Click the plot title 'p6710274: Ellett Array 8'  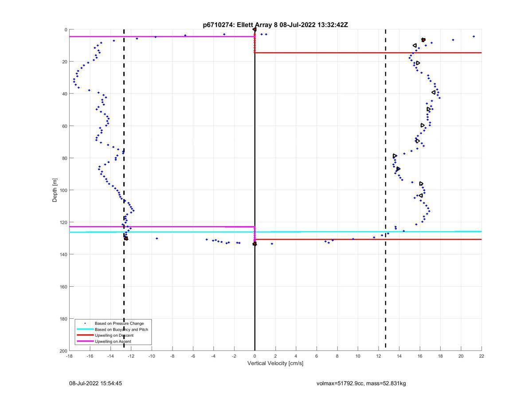[x=240, y=25]
